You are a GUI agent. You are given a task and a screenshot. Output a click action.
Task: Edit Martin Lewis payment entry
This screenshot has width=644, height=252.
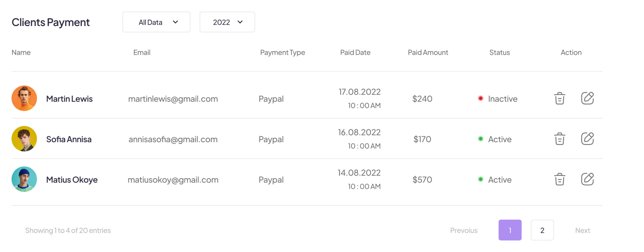[x=587, y=98]
